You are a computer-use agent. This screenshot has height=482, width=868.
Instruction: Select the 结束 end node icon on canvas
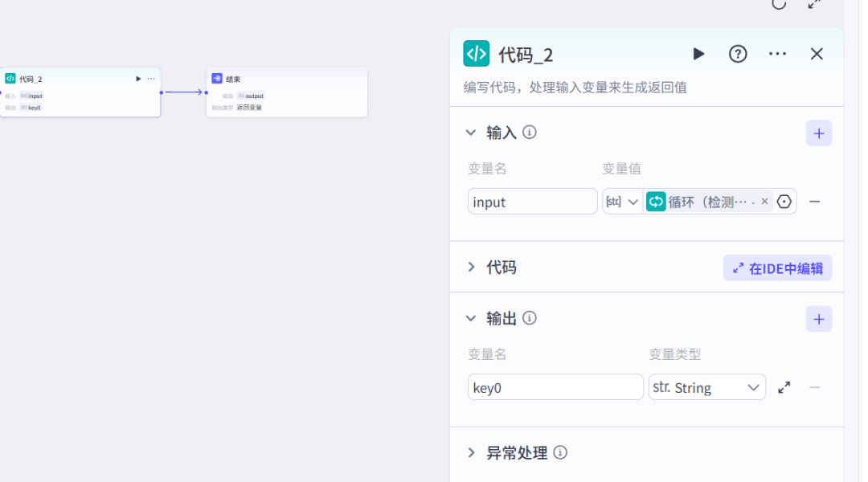216,78
